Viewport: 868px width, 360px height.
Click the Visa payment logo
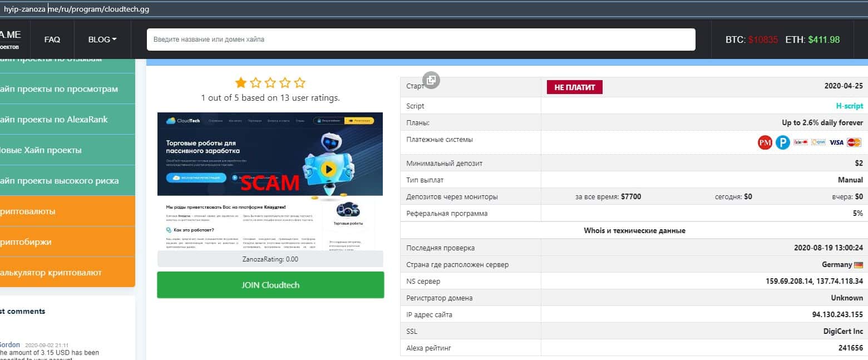[x=836, y=142]
